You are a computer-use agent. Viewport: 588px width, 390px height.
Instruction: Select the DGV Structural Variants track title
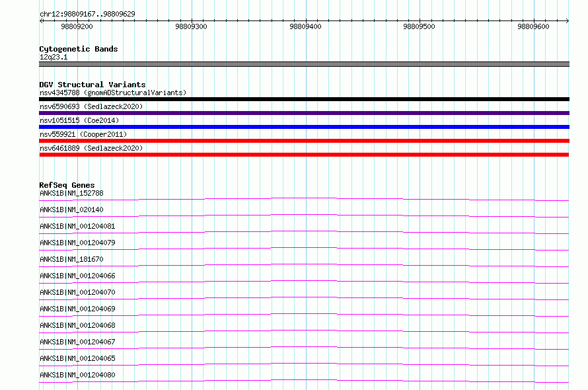click(92, 85)
